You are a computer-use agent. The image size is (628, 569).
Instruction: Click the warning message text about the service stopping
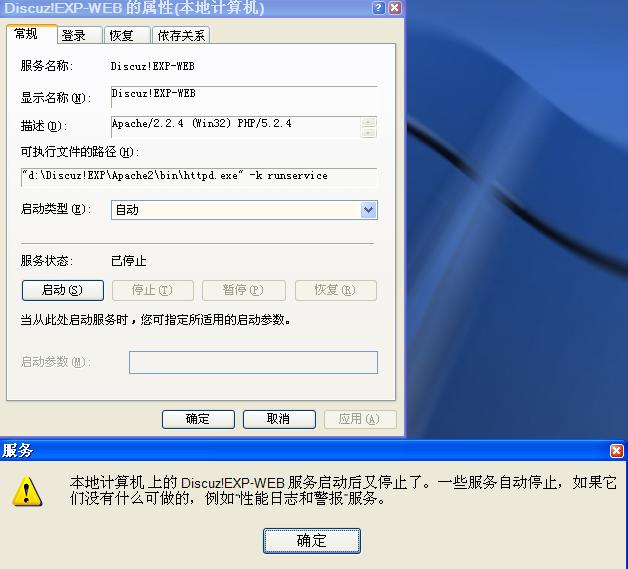[x=343, y=490]
